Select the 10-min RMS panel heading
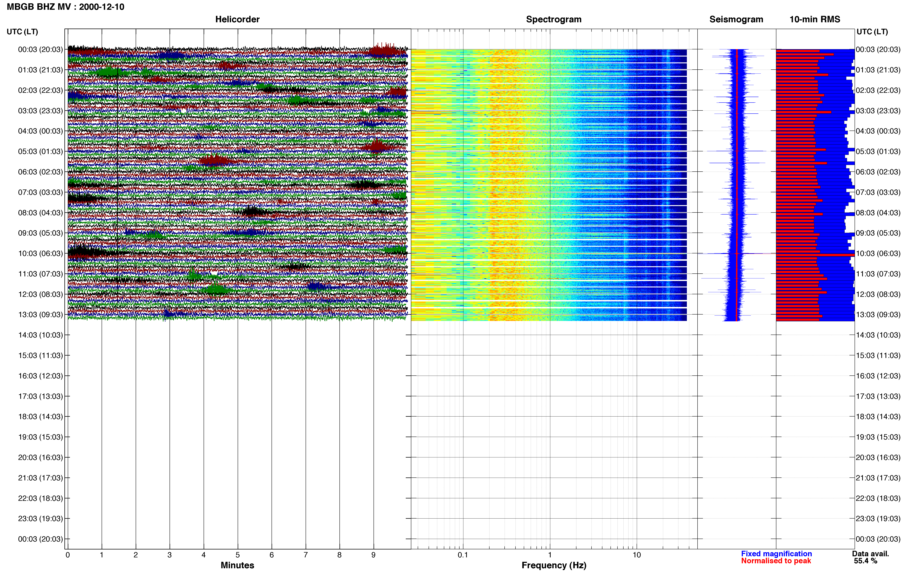The width and height of the screenshot is (924, 578). (x=815, y=19)
